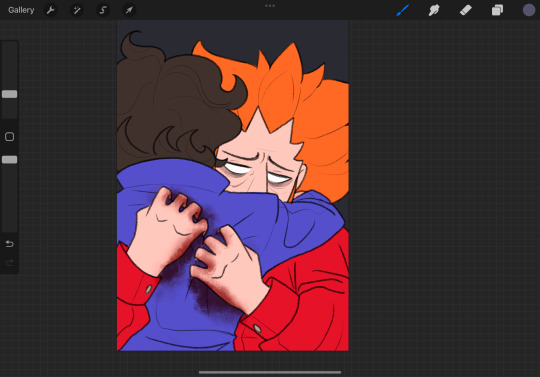The height and width of the screenshot is (377, 540).
Task: Activate the Transform arrow tool
Action: (x=129, y=10)
